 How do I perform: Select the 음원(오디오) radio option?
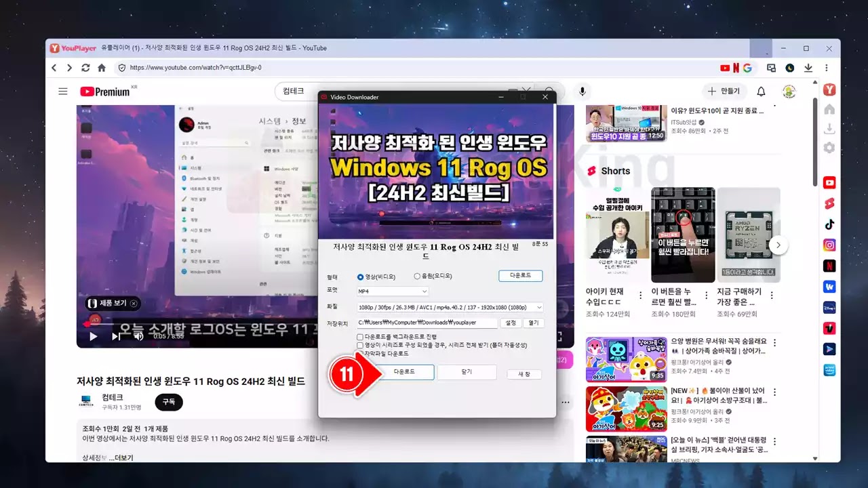tap(433, 277)
